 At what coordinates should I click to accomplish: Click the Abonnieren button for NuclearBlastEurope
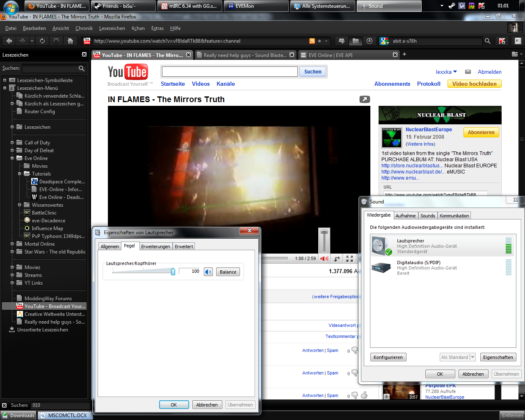pos(481,132)
